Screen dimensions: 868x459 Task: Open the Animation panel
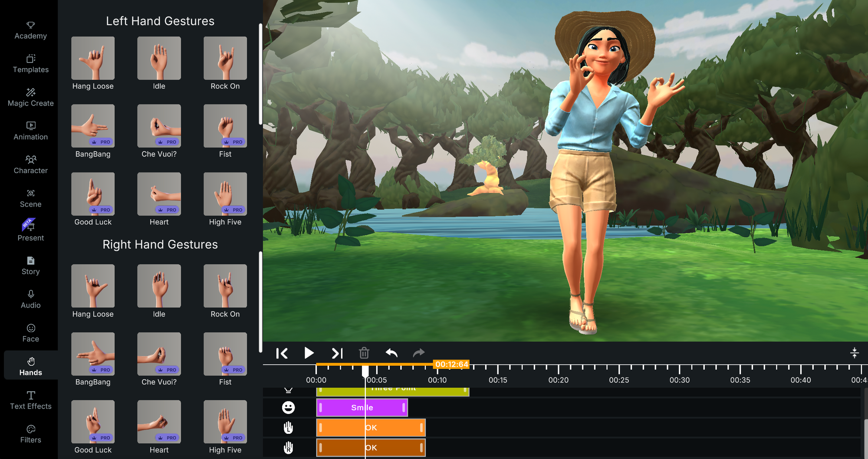(30, 130)
